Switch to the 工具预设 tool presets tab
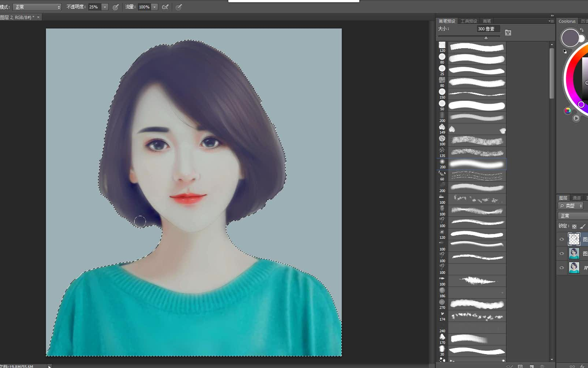Viewport: 588px width, 368px height. click(x=469, y=21)
